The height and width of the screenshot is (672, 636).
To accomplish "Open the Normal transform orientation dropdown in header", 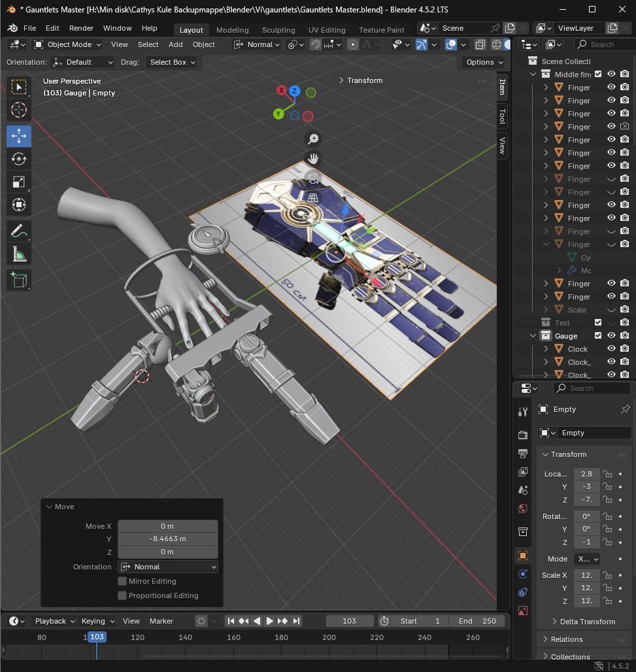I will click(257, 44).
